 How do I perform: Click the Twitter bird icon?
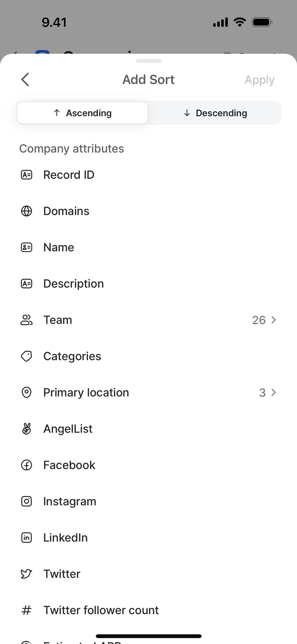coord(26,574)
